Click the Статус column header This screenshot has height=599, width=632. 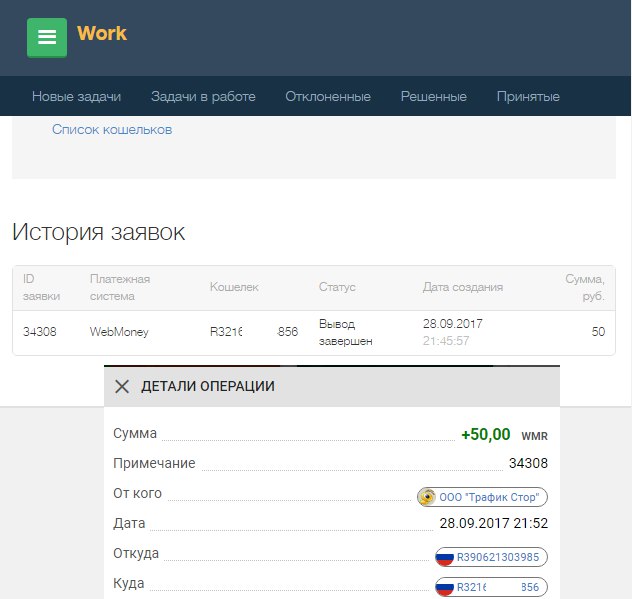[336, 287]
